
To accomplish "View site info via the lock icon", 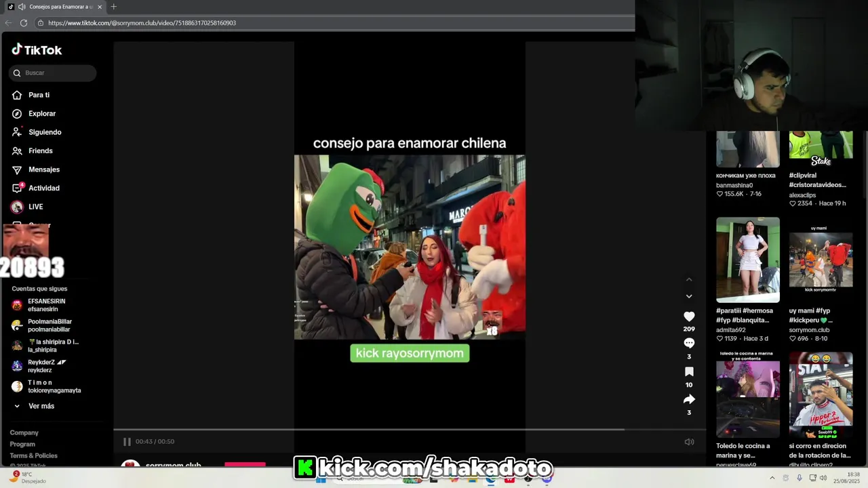I will pyautogui.click(x=41, y=23).
